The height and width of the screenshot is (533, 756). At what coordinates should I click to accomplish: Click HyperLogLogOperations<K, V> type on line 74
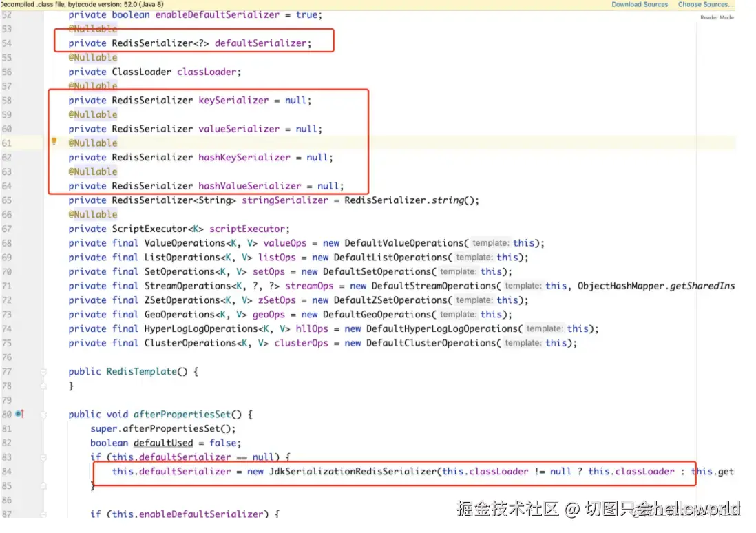pyautogui.click(x=217, y=328)
